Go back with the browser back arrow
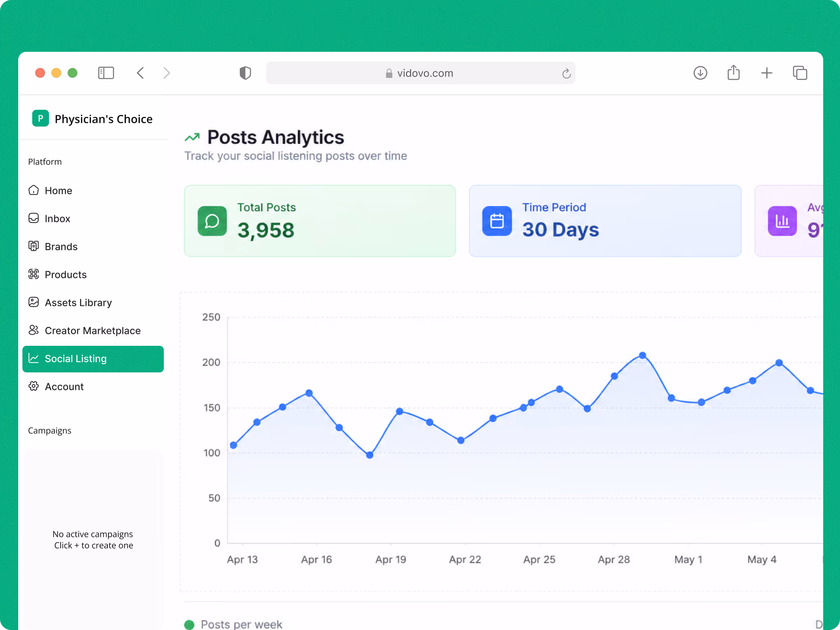Image resolution: width=840 pixels, height=630 pixels. tap(140, 73)
